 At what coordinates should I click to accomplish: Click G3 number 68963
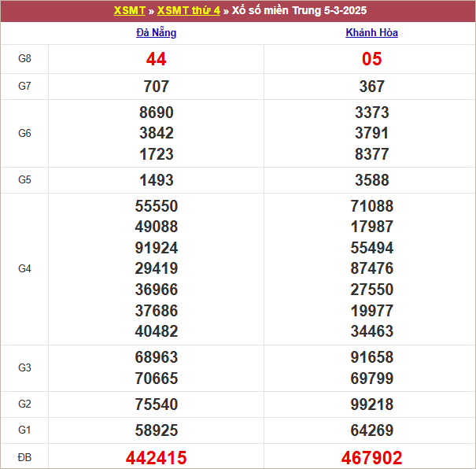point(157,357)
